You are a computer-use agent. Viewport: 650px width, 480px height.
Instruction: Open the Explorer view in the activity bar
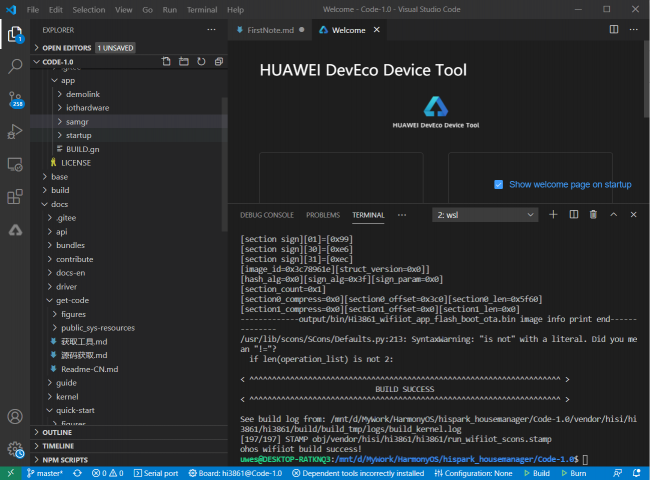point(15,34)
